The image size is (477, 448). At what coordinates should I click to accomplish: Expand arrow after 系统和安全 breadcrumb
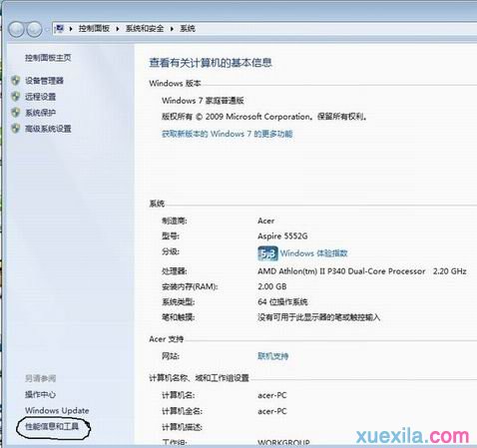coord(172,29)
